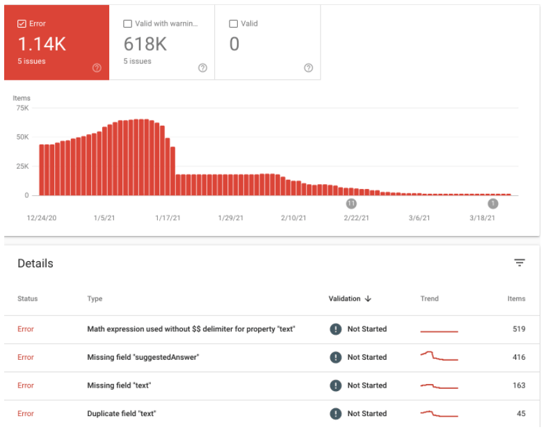
Task: Click trend sparkline for Math expression row
Action: click(439, 331)
